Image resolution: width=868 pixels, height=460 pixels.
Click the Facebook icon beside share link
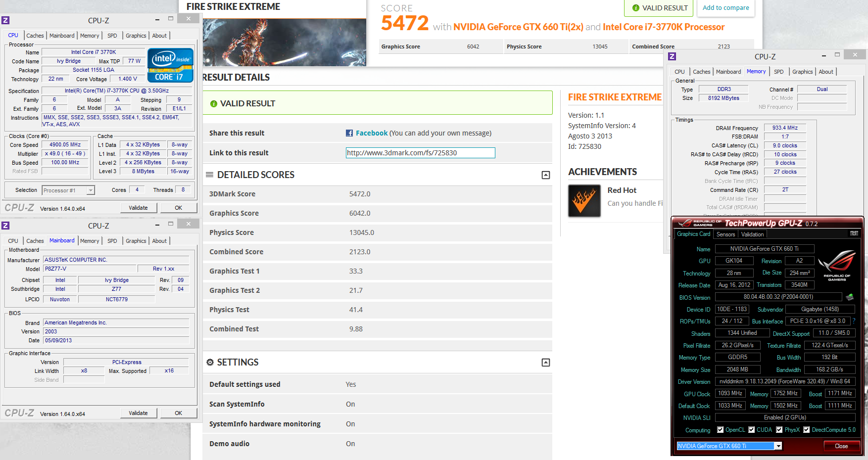[349, 133]
